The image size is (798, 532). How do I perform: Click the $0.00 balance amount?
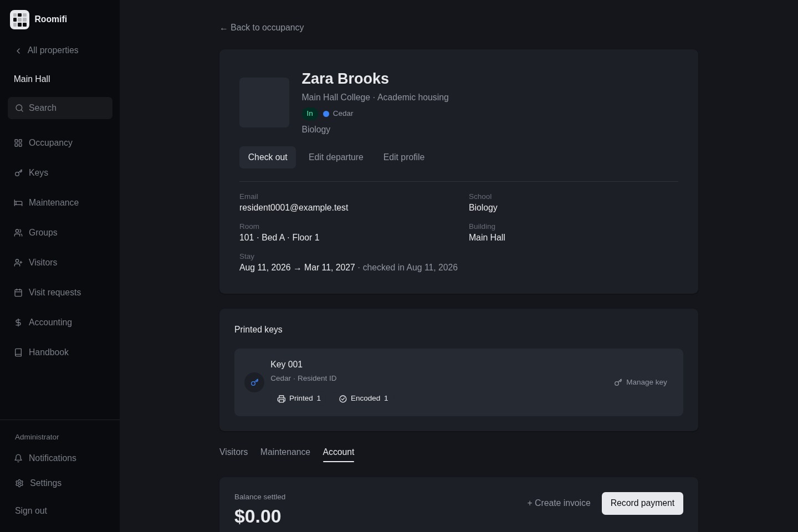click(258, 516)
